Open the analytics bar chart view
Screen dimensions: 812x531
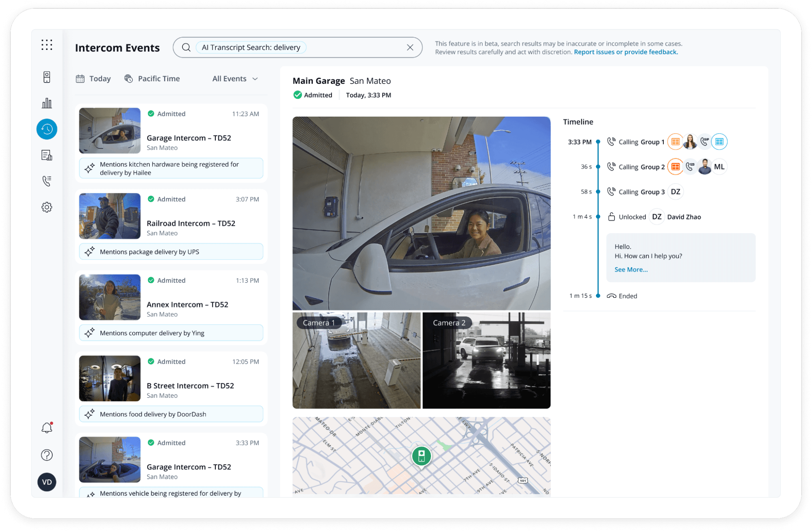coord(47,103)
